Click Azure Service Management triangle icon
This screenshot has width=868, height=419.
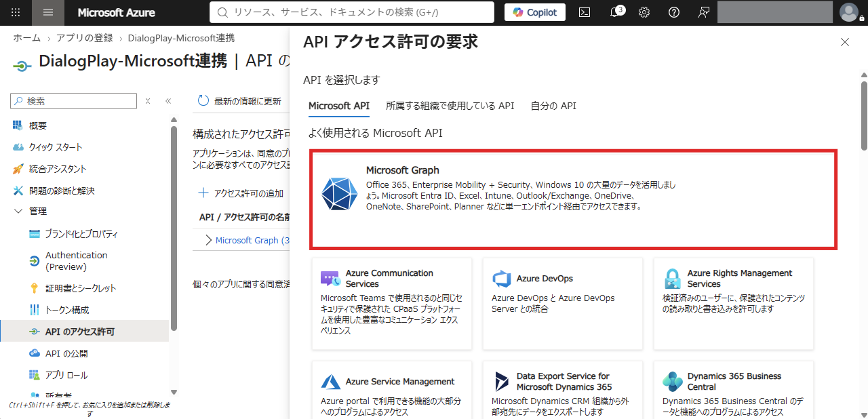coord(330,382)
